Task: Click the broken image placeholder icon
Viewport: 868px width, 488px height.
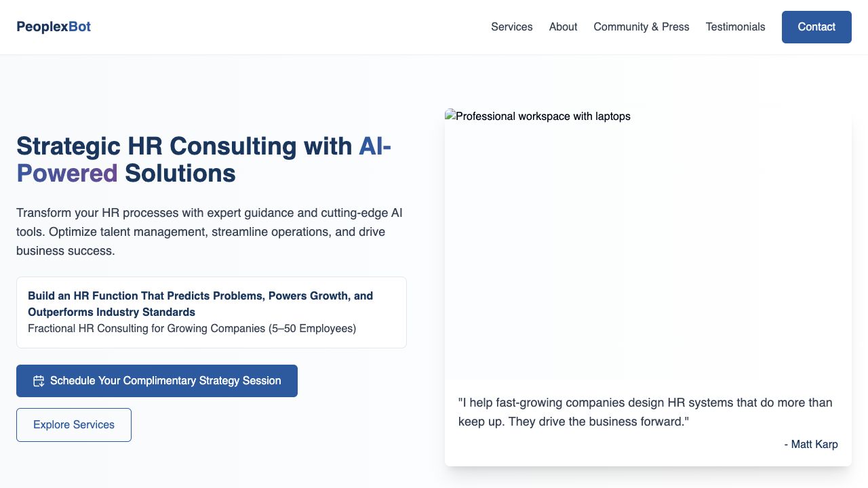Action: click(x=450, y=116)
